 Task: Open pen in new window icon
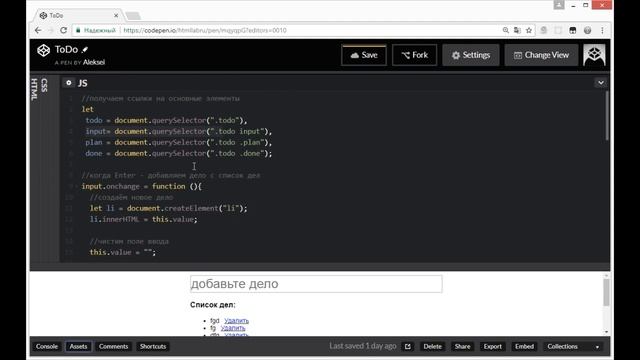[407, 347]
